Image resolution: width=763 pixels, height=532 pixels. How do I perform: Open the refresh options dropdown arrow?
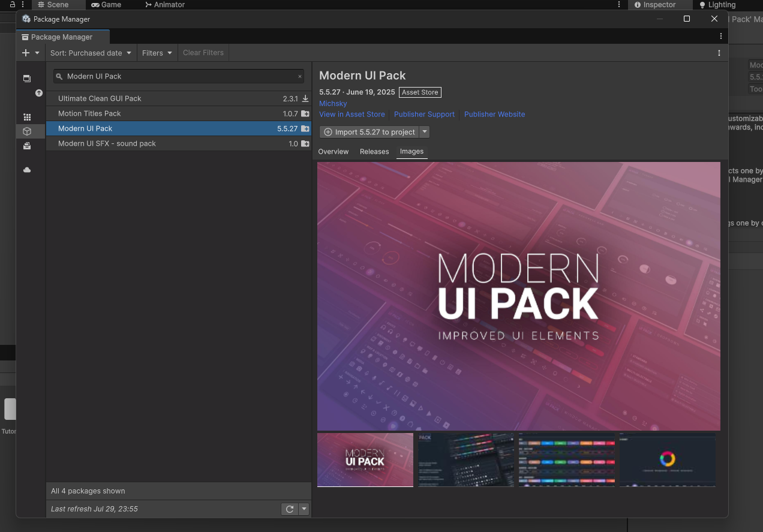click(304, 509)
